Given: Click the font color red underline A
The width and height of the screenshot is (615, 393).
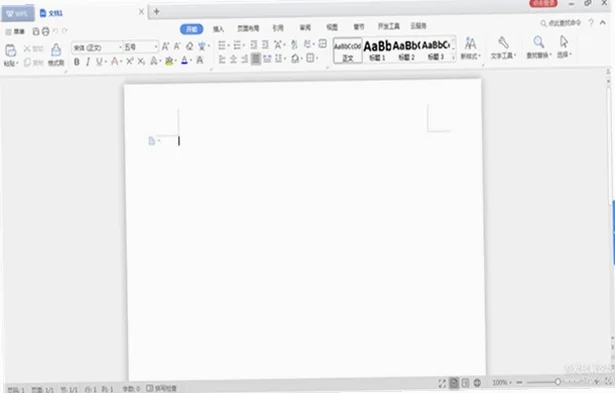Looking at the screenshot, I should 184,60.
